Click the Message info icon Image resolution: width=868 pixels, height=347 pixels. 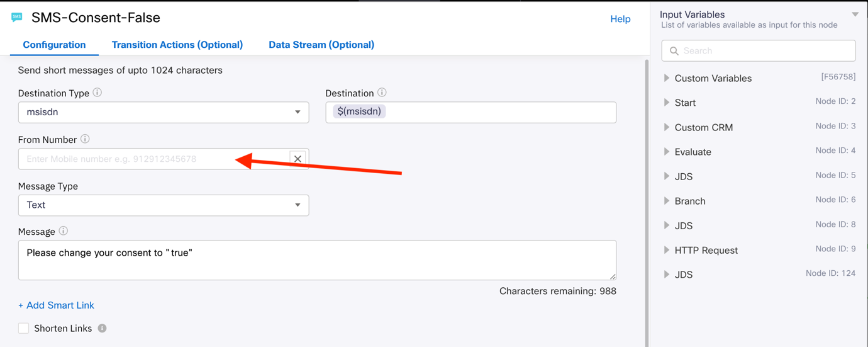[x=64, y=231]
